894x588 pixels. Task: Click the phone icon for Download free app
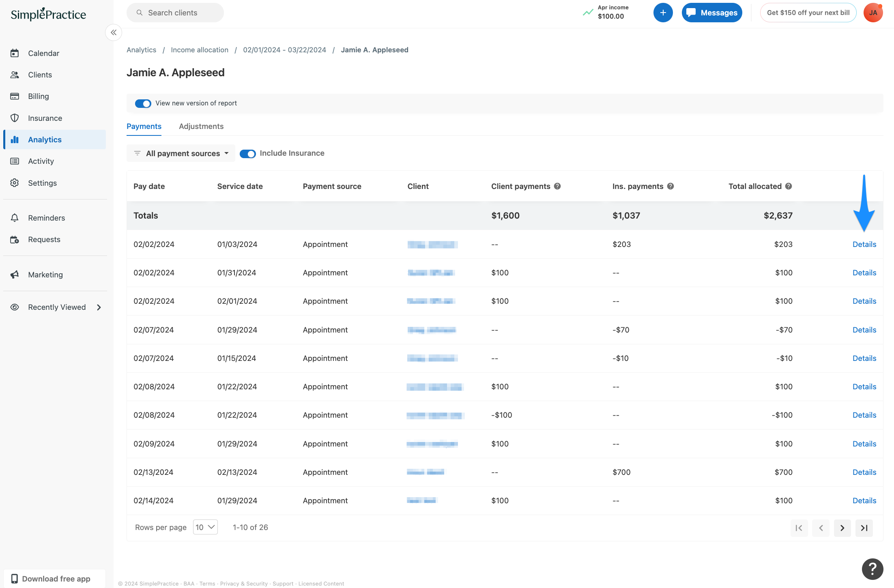point(14,579)
